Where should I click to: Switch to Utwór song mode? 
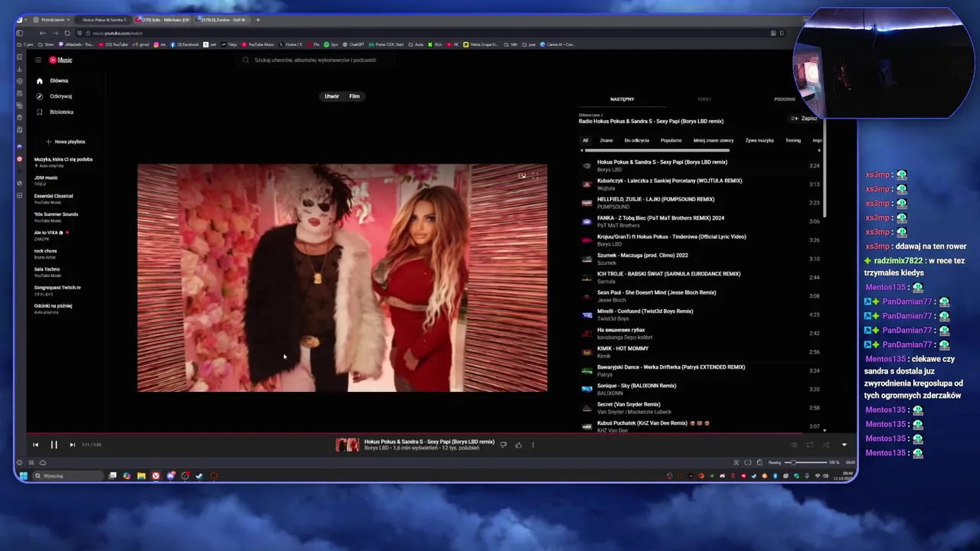(x=332, y=96)
